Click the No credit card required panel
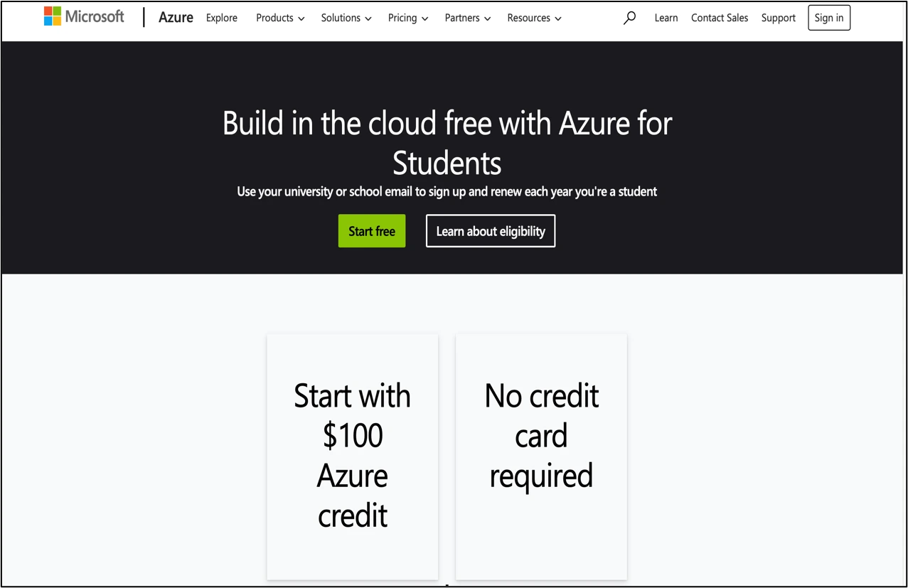Screen dimensions: 908x588 click(x=540, y=456)
